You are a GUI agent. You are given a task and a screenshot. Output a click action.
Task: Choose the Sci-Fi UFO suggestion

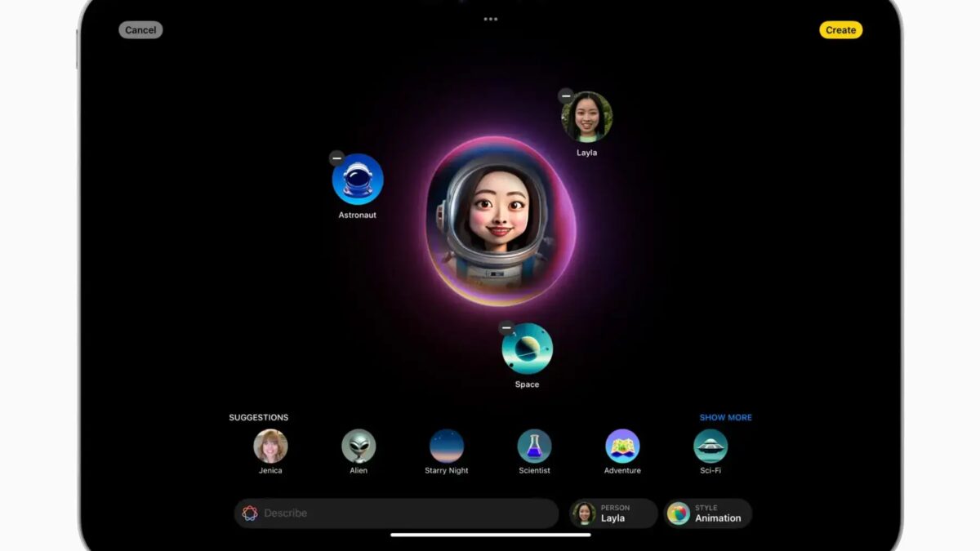(x=710, y=446)
